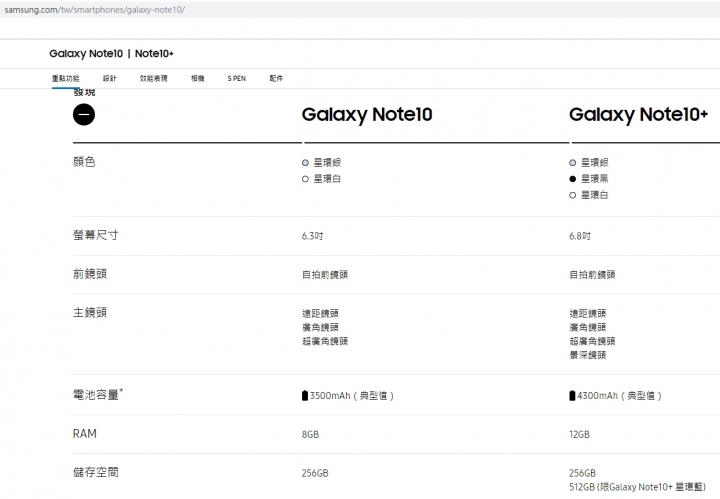The image size is (720, 499).
Task: Click the 顏色 row label
Action: coord(84,162)
